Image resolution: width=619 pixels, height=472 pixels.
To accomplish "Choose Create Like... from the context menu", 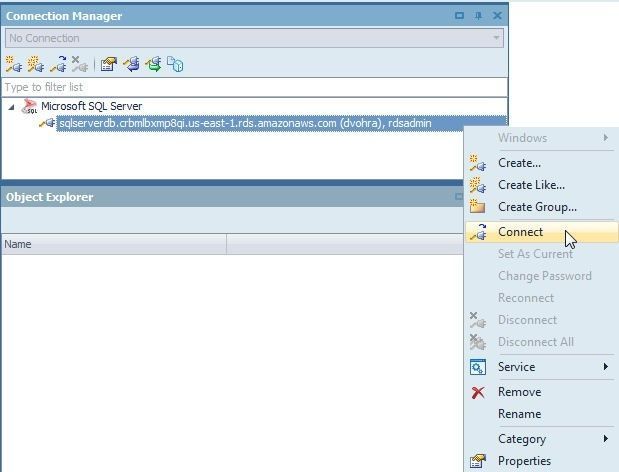I will tap(541, 185).
